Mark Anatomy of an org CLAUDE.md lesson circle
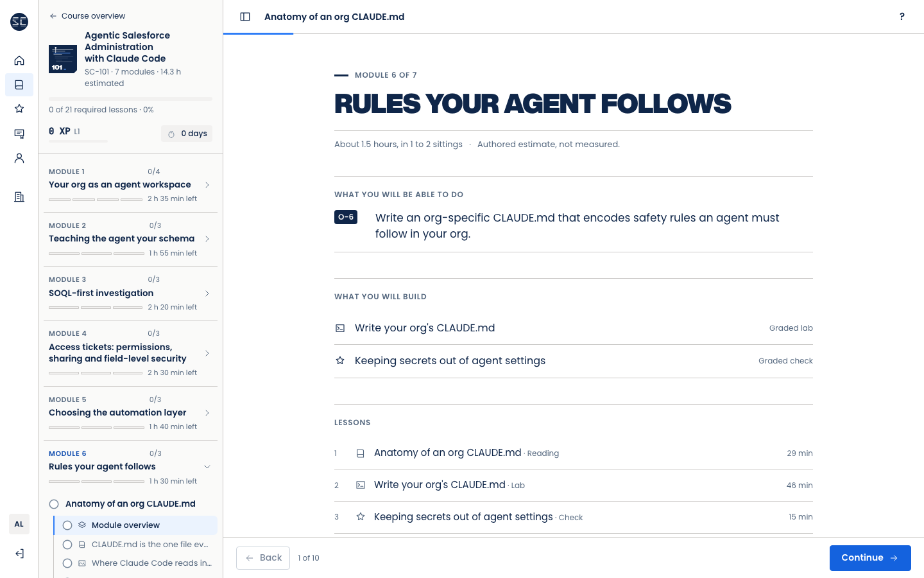The height and width of the screenshot is (578, 924). [x=54, y=504]
